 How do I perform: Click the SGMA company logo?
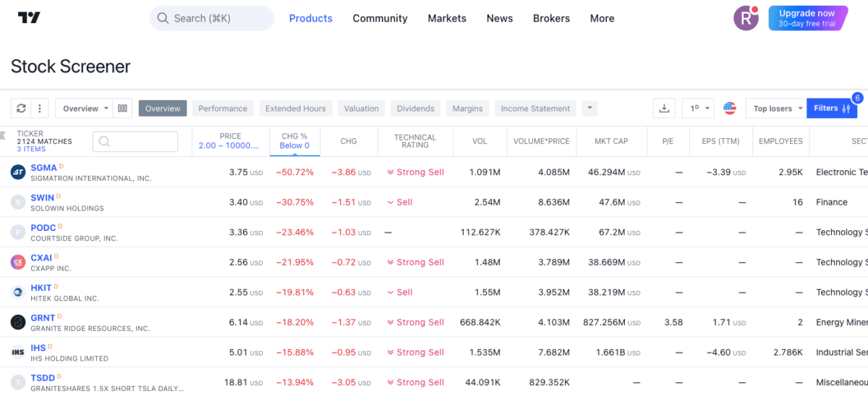(x=18, y=172)
